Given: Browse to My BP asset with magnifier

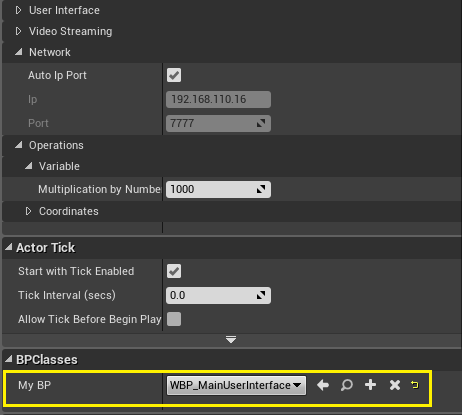Looking at the screenshot, I should [347, 385].
